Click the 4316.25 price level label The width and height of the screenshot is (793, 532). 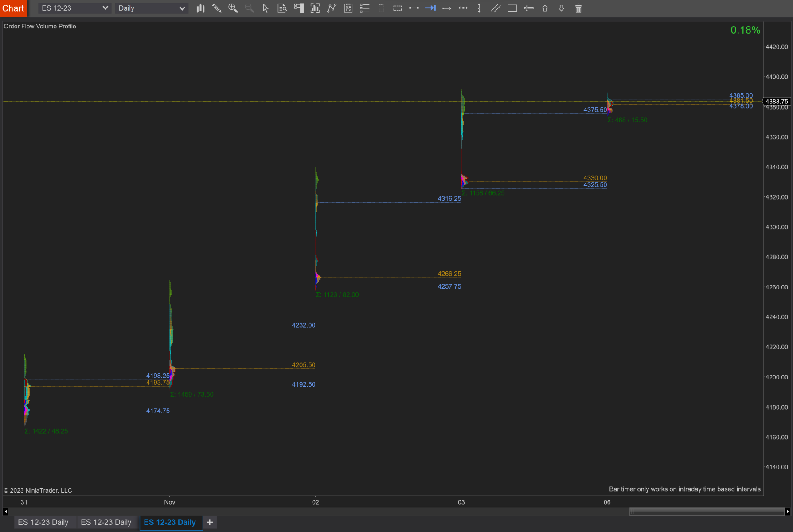(449, 199)
